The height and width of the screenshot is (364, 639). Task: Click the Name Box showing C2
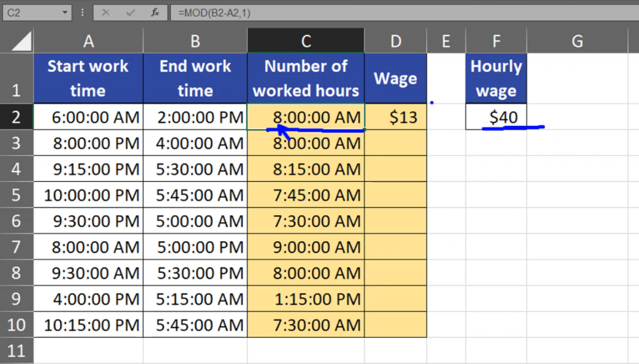pyautogui.click(x=31, y=12)
